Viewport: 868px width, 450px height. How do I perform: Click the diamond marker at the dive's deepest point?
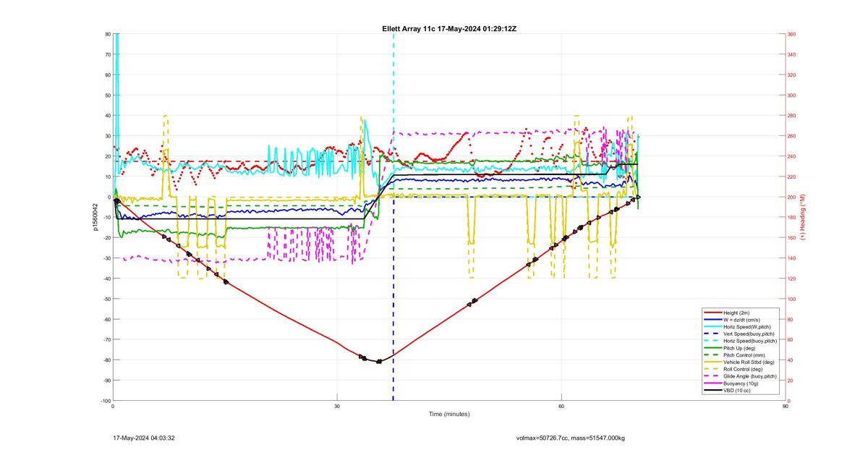click(x=379, y=361)
